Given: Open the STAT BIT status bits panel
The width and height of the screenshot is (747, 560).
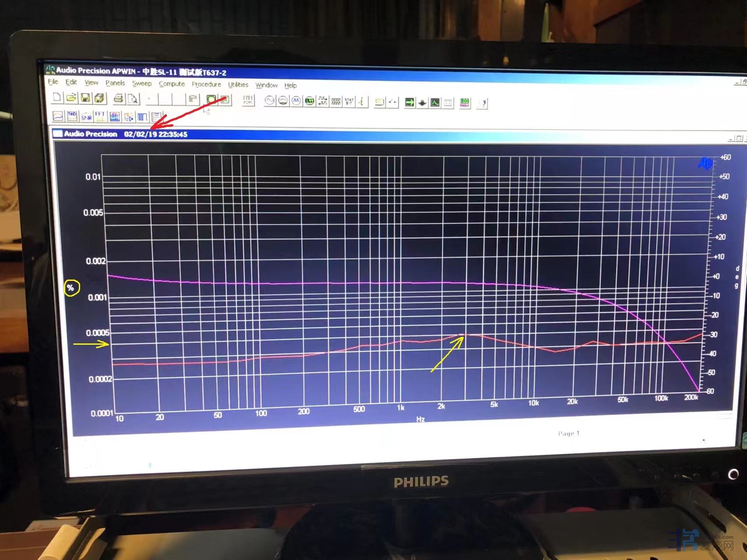Looking at the screenshot, I should (x=349, y=102).
